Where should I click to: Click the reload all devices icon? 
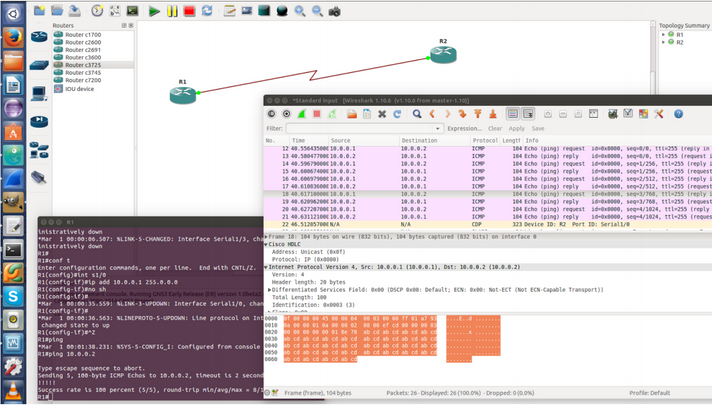tap(207, 11)
